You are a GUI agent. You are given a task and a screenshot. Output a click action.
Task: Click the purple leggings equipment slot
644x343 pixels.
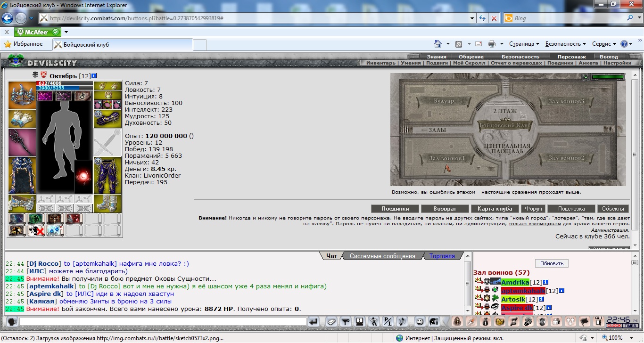107,175
